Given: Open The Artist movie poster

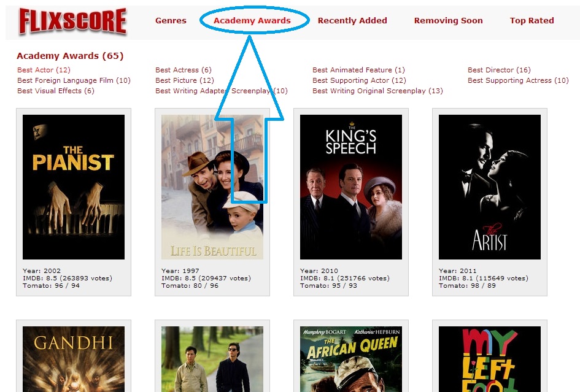Looking at the screenshot, I should point(490,186).
